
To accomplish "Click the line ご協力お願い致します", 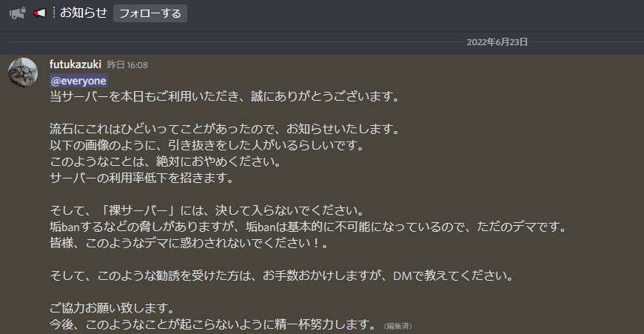I will (113, 307).
